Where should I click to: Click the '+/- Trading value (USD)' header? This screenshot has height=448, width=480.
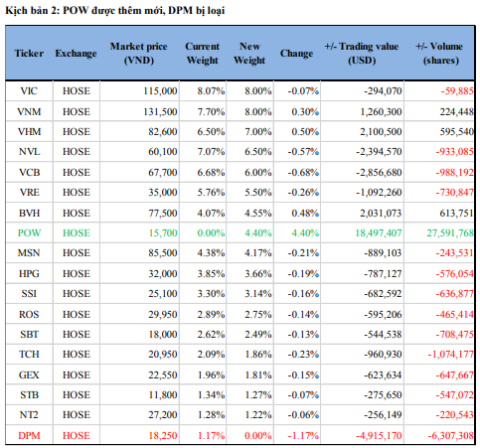pos(362,54)
